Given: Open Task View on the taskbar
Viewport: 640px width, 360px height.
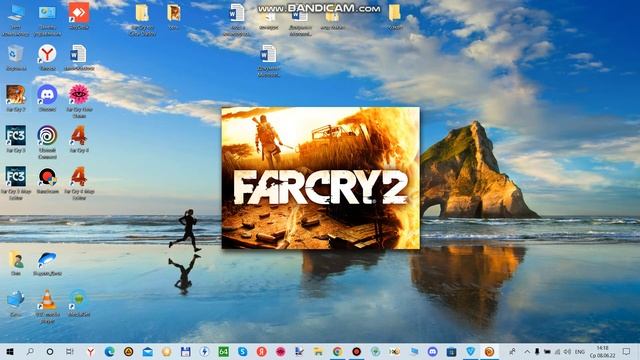Looking at the screenshot, I should (70, 351).
